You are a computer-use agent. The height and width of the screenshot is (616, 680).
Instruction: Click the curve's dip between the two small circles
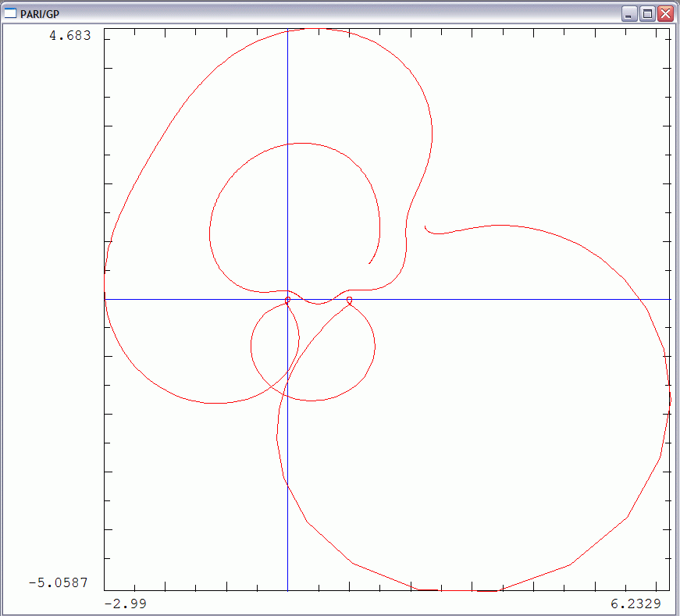318,304
